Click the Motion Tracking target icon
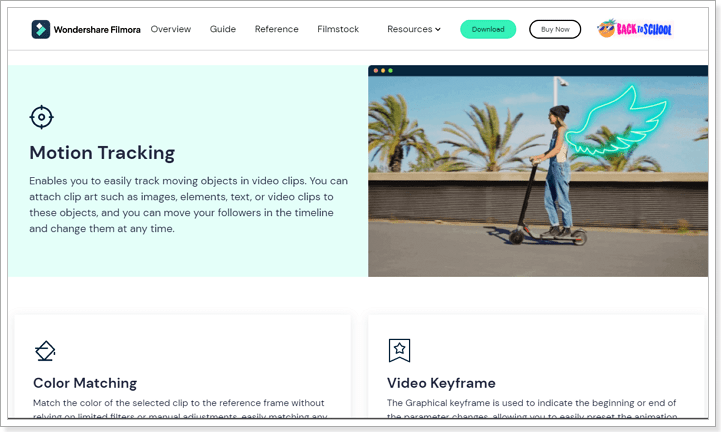The width and height of the screenshot is (721, 432). coord(41,117)
